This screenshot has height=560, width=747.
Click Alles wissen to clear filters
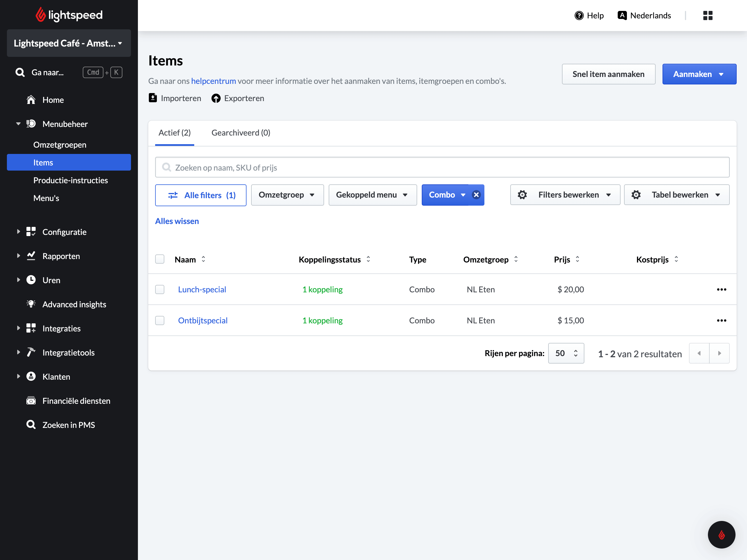click(x=177, y=221)
